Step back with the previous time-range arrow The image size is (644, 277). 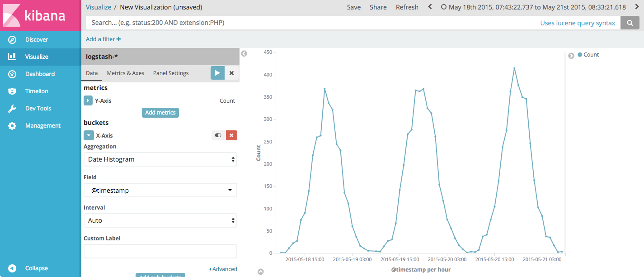[x=429, y=7]
